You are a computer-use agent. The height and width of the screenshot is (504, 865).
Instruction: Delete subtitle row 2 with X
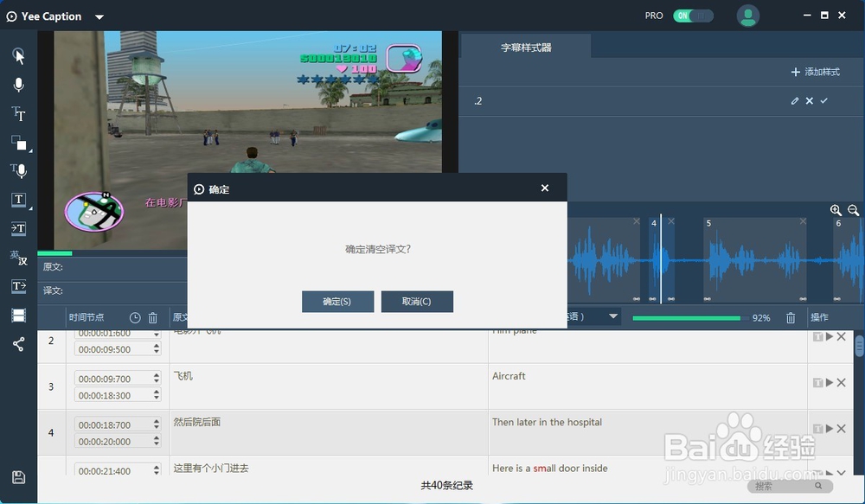point(842,336)
